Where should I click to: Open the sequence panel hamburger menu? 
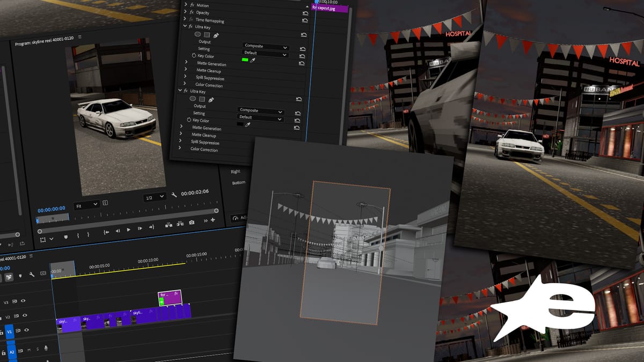[31, 256]
